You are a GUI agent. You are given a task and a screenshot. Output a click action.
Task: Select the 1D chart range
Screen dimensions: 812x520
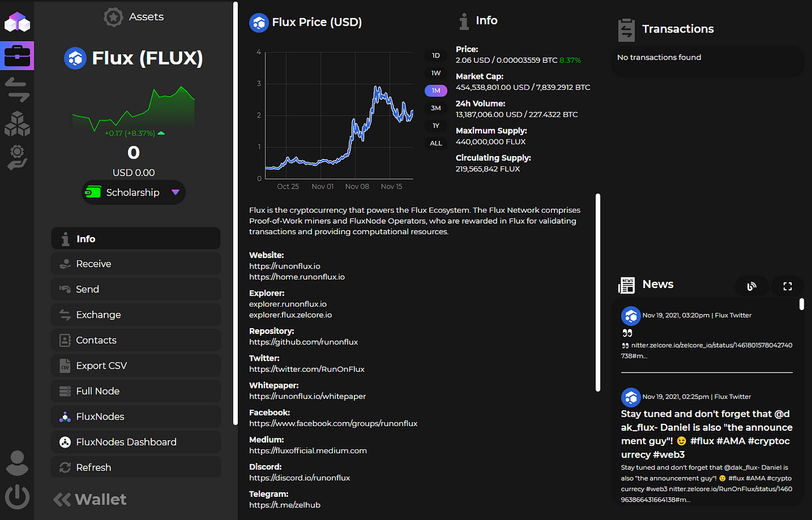[436, 56]
